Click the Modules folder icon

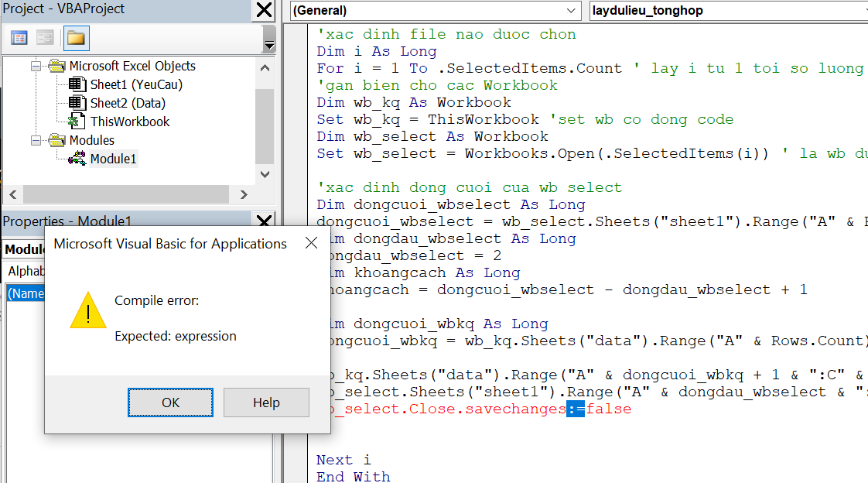tap(57, 140)
